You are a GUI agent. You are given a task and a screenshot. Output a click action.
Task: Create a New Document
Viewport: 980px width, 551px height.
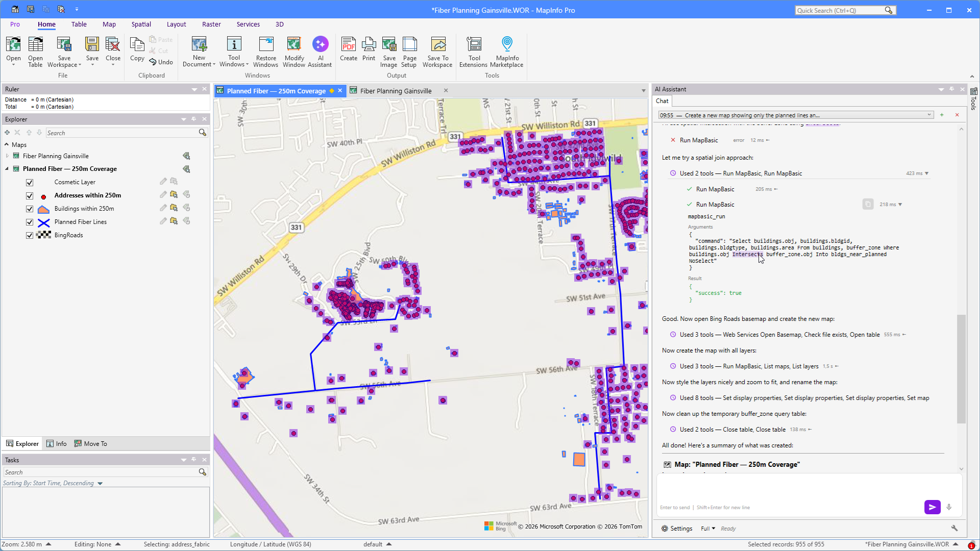pos(199,51)
